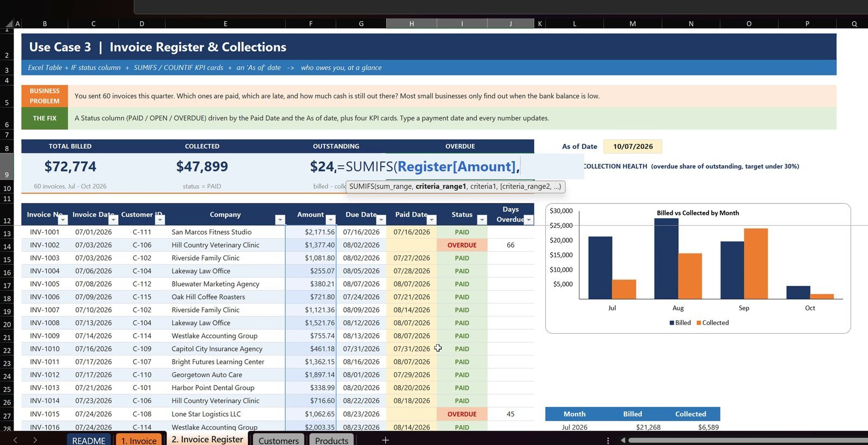Select the As of Date cell 10/07/2026
Screen dimensions: 868x445
pyautogui.click(x=633, y=147)
